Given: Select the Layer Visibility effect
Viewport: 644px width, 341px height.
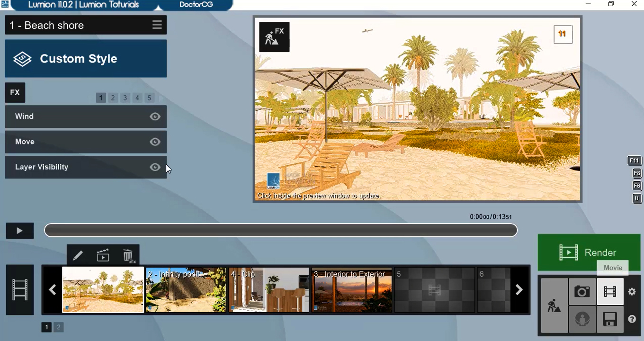Looking at the screenshot, I should [x=86, y=167].
